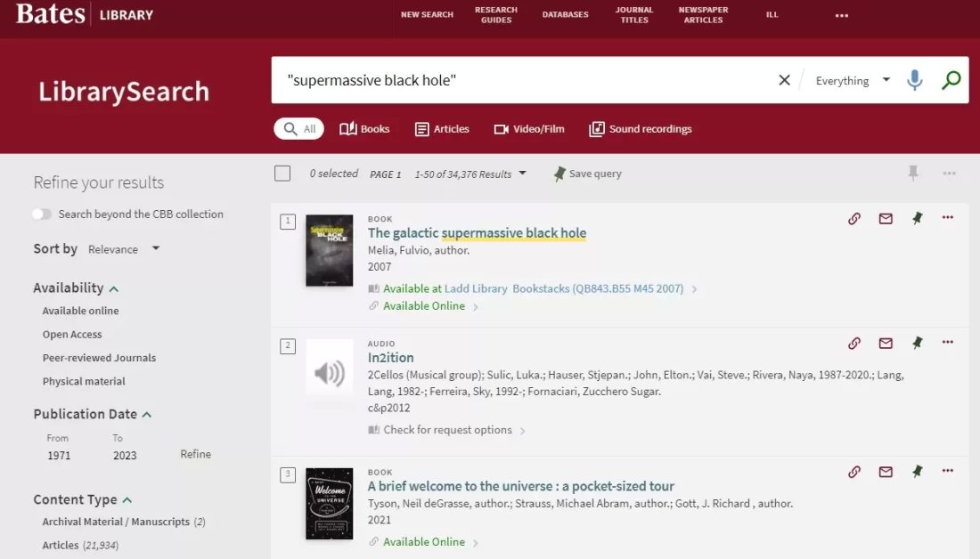980x559 pixels.
Task: Email the In2ition audio record
Action: pyautogui.click(x=886, y=344)
